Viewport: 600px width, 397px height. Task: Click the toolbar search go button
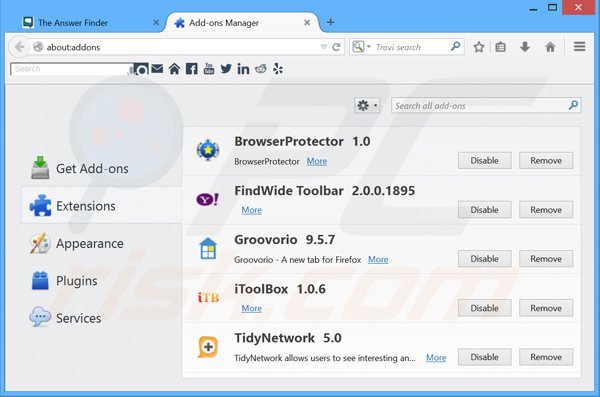click(141, 69)
